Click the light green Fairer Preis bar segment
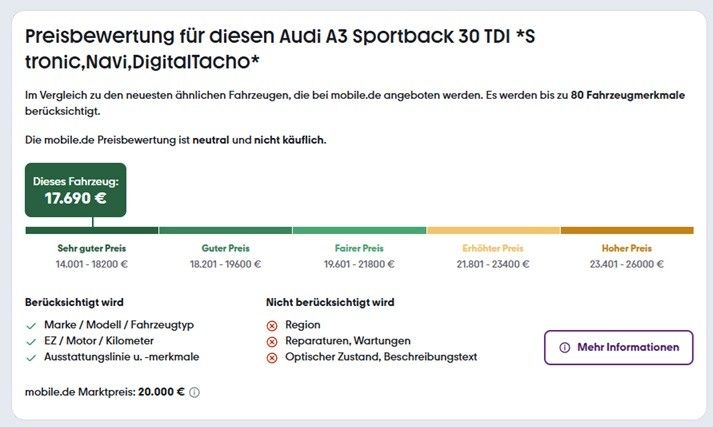Viewport: 713px width, 427px height. pyautogui.click(x=359, y=231)
